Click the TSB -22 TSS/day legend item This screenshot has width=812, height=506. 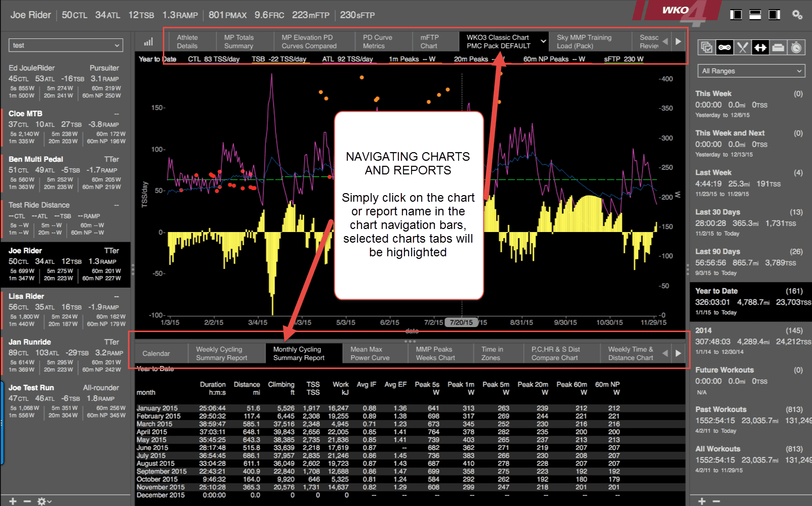[279, 59]
